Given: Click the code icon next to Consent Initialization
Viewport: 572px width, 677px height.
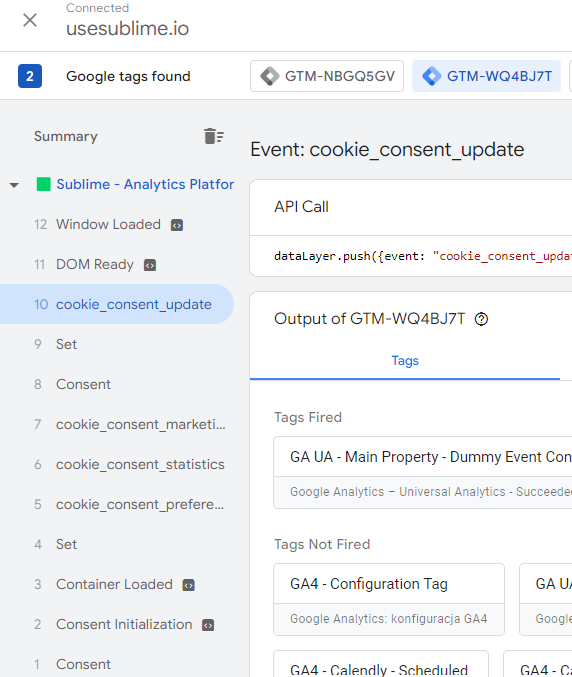Looking at the screenshot, I should (x=208, y=625).
